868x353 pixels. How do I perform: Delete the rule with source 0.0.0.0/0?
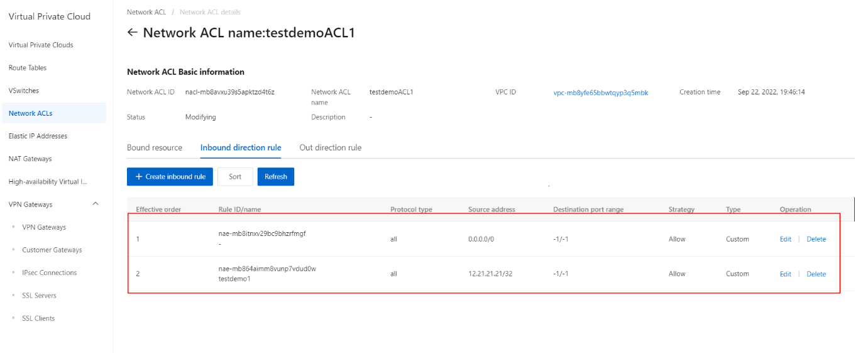pyautogui.click(x=816, y=239)
